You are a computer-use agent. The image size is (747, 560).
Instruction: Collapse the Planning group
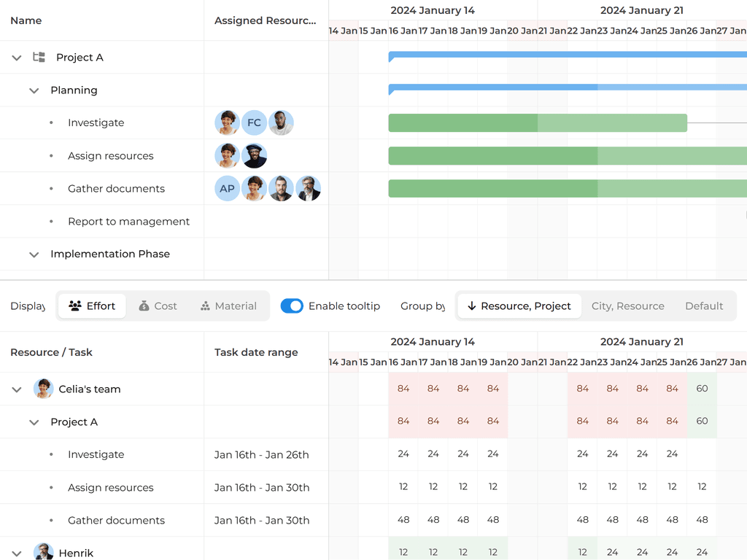click(34, 90)
